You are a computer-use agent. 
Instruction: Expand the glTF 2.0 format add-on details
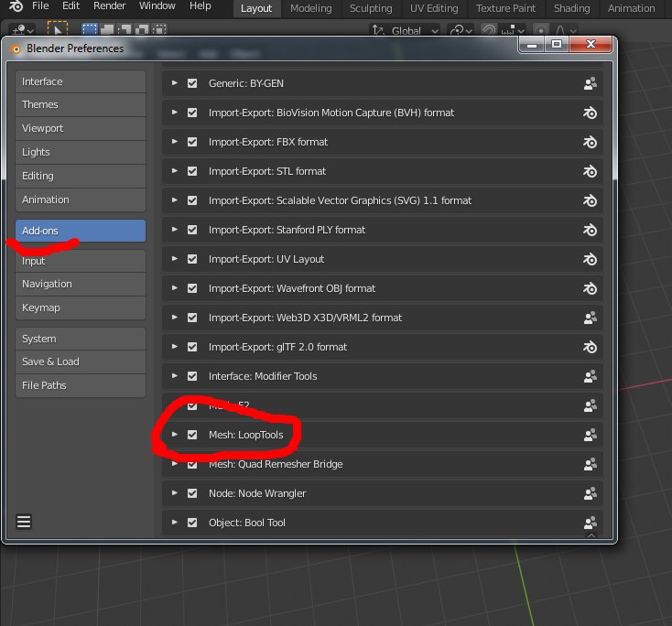point(175,347)
